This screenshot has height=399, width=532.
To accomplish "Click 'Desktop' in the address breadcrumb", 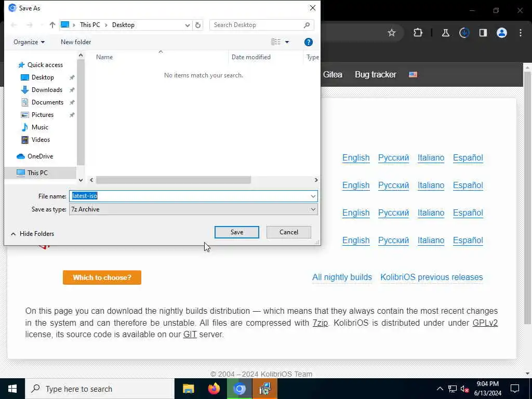I will click(x=123, y=25).
